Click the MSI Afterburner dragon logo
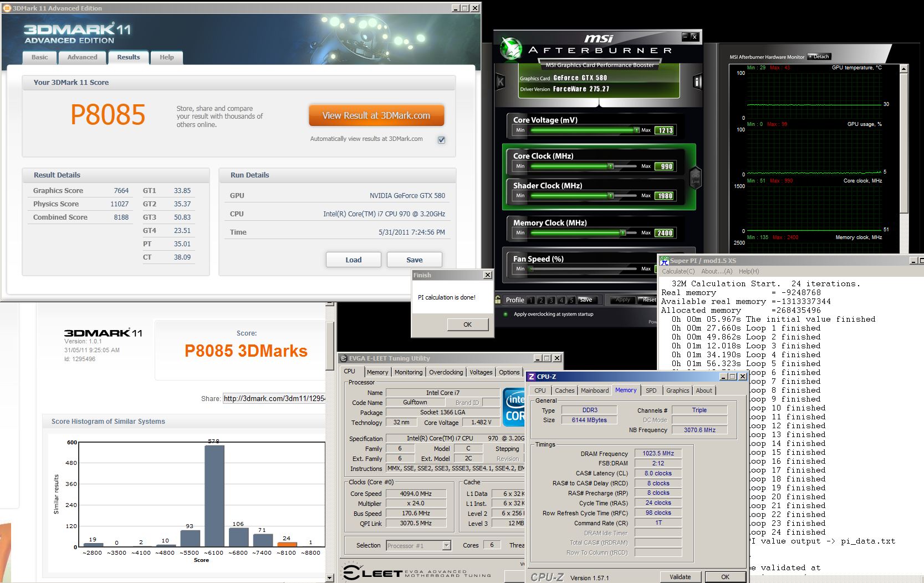924x583 pixels. (511, 48)
